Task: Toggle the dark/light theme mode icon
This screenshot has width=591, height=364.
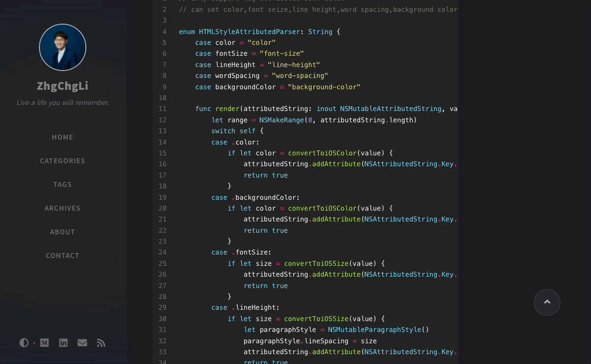Action: pos(24,343)
